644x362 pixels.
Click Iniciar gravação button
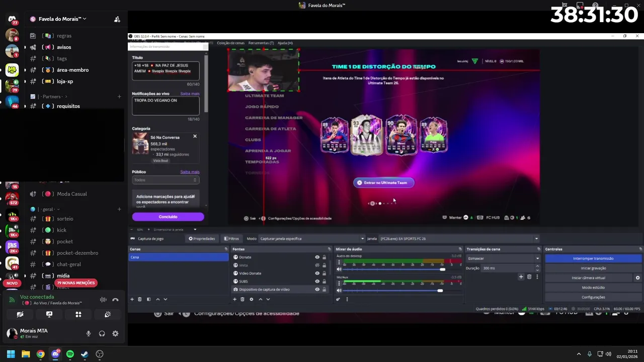pyautogui.click(x=593, y=268)
